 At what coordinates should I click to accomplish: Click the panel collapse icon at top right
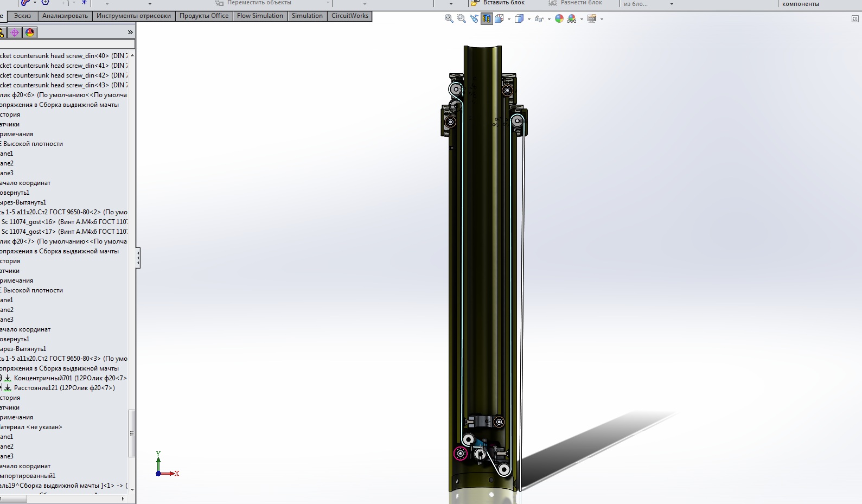click(x=855, y=18)
